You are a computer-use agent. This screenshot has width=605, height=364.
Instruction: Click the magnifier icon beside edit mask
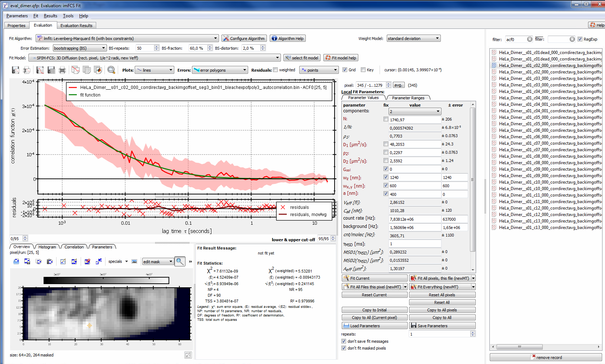coord(179,261)
